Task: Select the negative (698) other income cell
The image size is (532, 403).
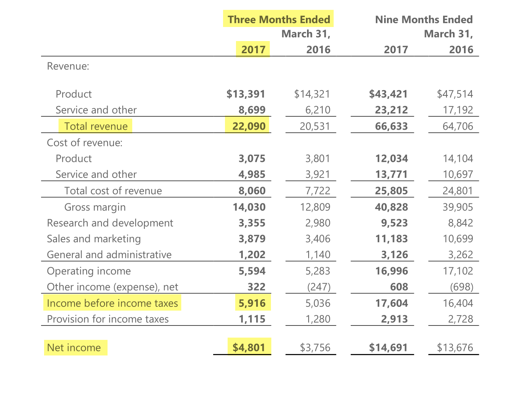Action: point(461,287)
